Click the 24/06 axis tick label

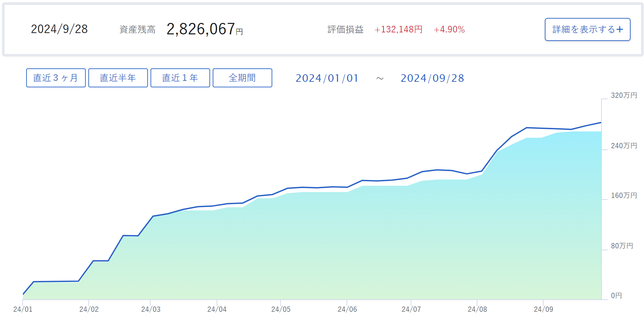[347, 309]
